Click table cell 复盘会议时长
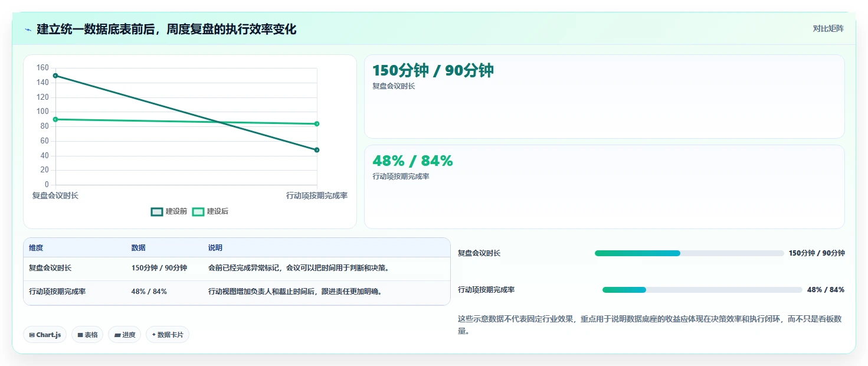The width and height of the screenshot is (868, 366). coord(50,268)
